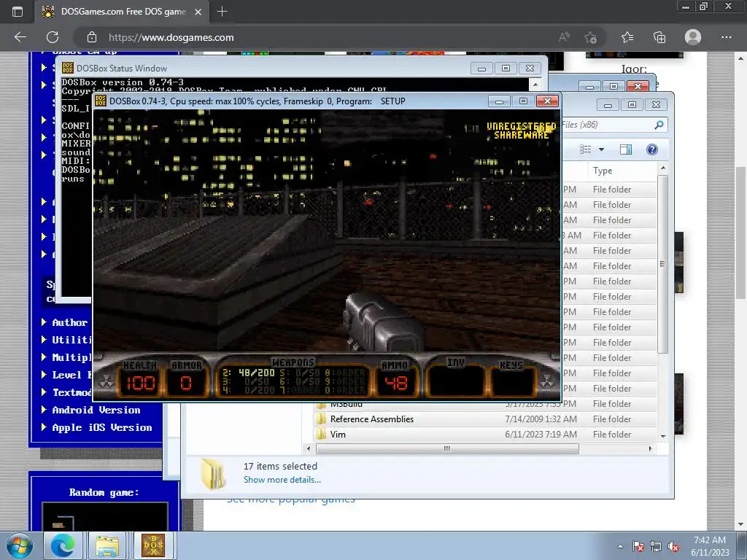Screen dimensions: 747x560
Task: Close the DOSBox Status Window
Action: pyautogui.click(x=530, y=69)
